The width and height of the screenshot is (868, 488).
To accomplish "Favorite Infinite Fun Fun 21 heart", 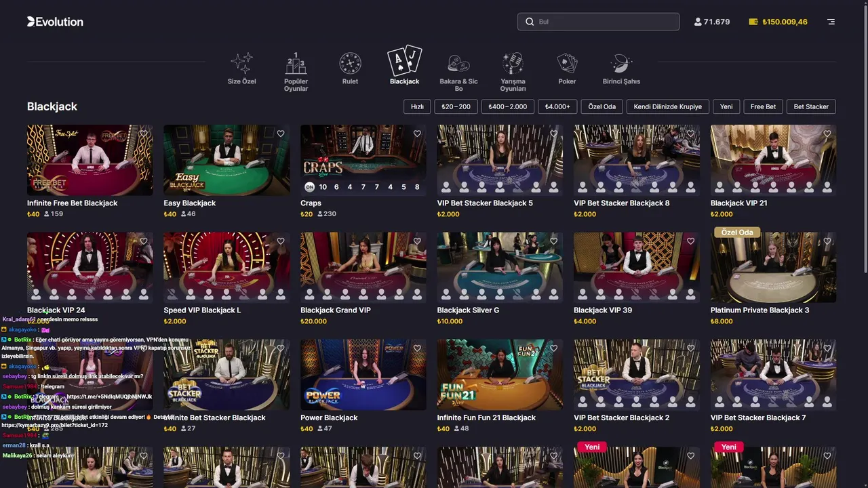I will (554, 348).
